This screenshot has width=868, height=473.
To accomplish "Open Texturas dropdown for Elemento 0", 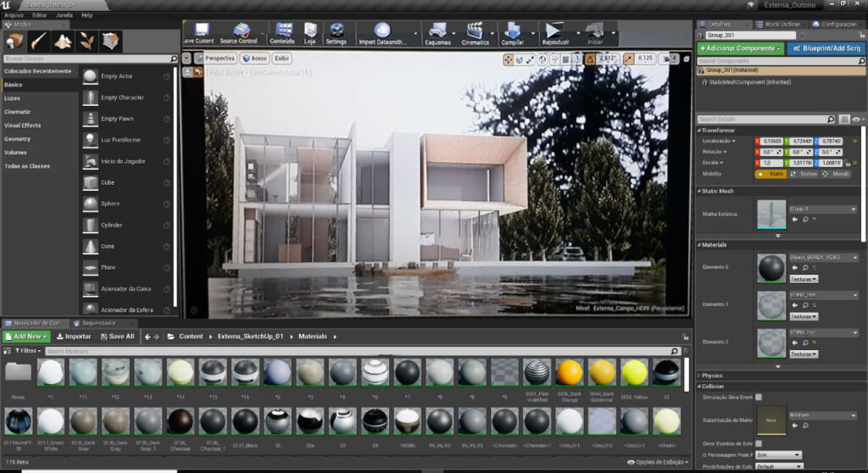I will coord(804,278).
